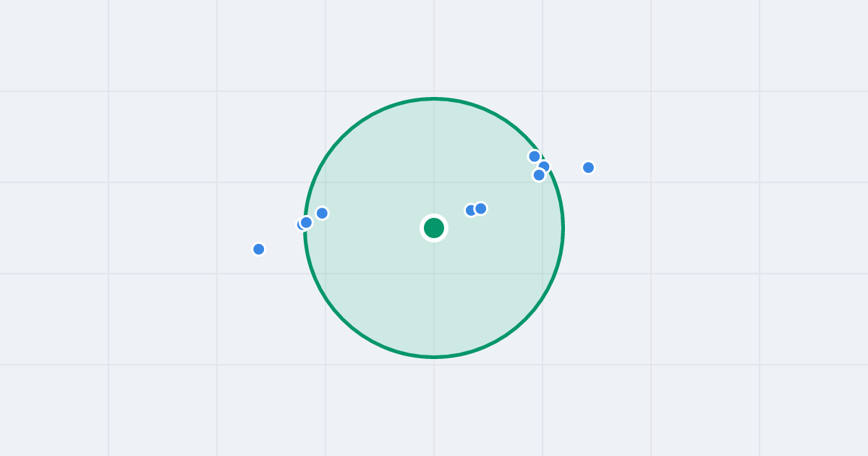Choose the rightmost dot of the three-dot cluster
The width and height of the screenshot is (868, 456).
click(544, 166)
